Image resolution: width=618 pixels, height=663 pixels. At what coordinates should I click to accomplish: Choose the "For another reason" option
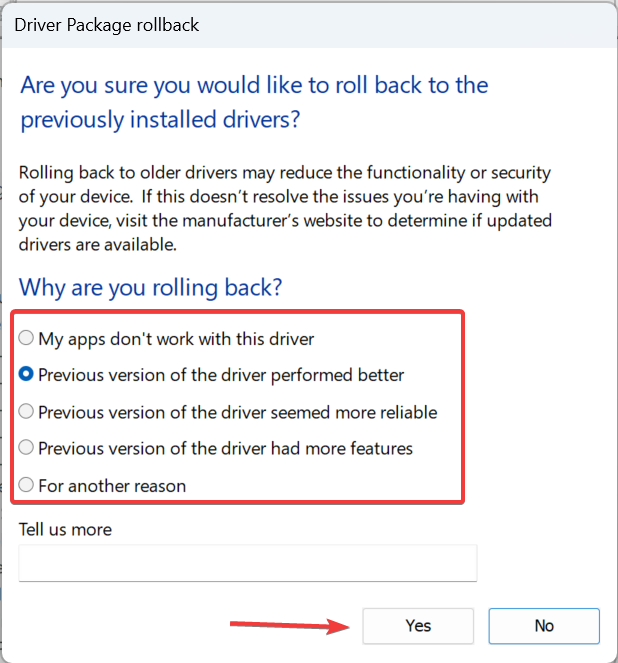111,486
